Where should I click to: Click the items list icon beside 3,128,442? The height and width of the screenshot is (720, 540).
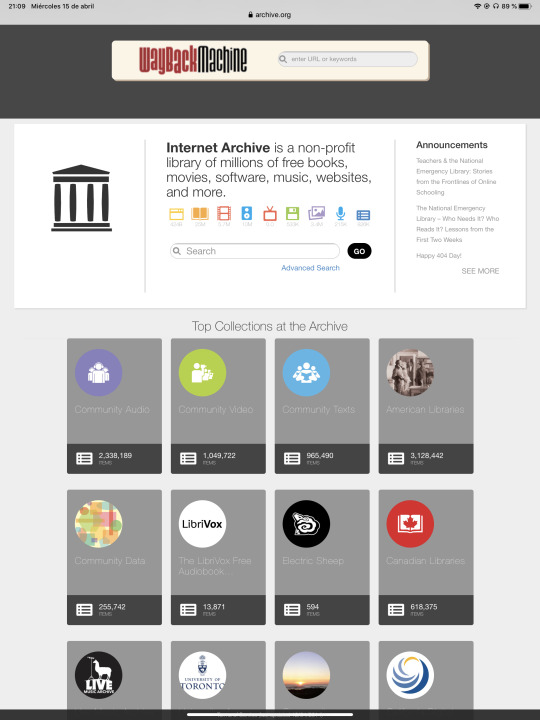pyautogui.click(x=395, y=458)
